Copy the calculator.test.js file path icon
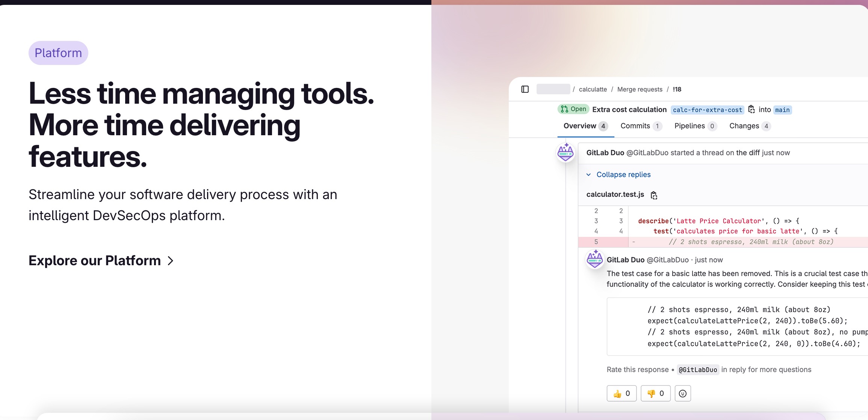Image resolution: width=868 pixels, height=420 pixels. click(654, 195)
